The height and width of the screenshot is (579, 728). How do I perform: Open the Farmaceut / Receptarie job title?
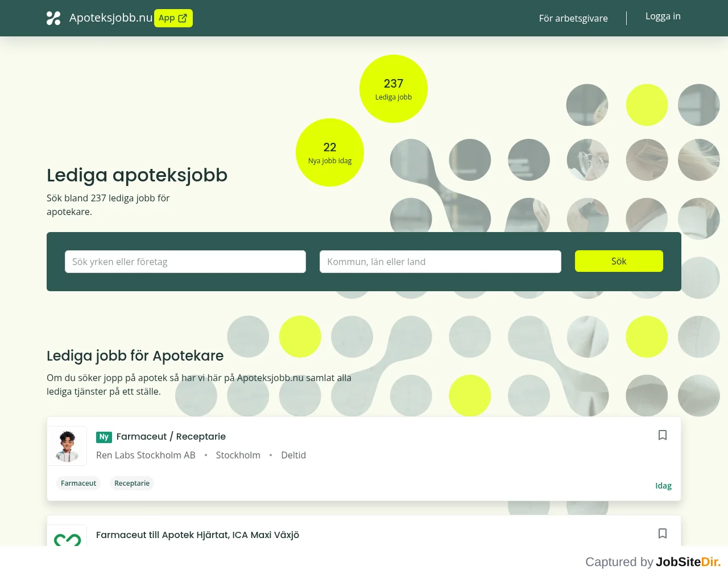(x=171, y=436)
